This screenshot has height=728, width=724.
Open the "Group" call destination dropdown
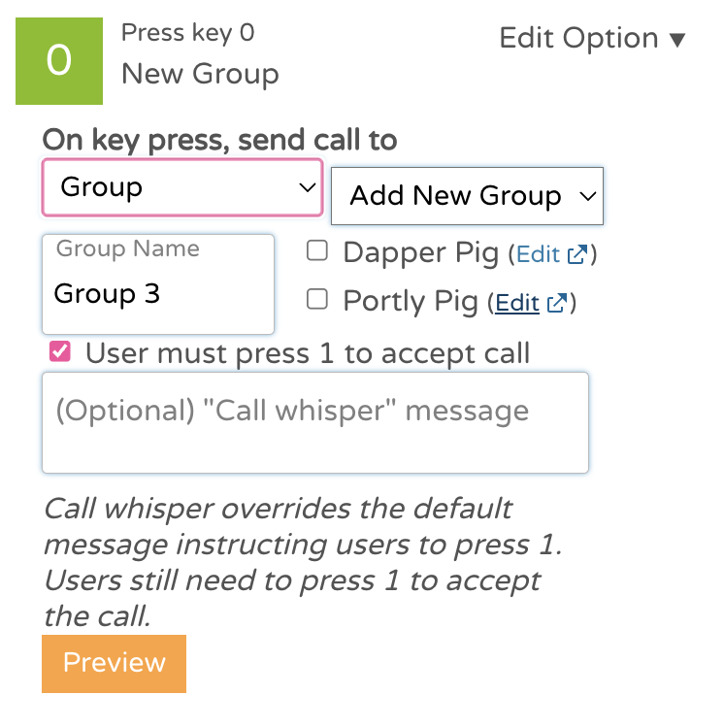(x=181, y=187)
